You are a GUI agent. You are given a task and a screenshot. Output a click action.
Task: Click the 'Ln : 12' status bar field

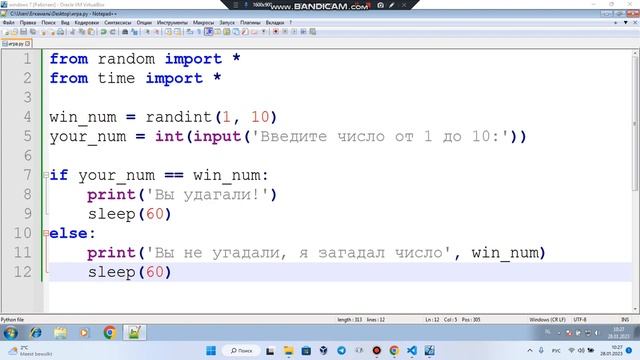pyautogui.click(x=432, y=320)
